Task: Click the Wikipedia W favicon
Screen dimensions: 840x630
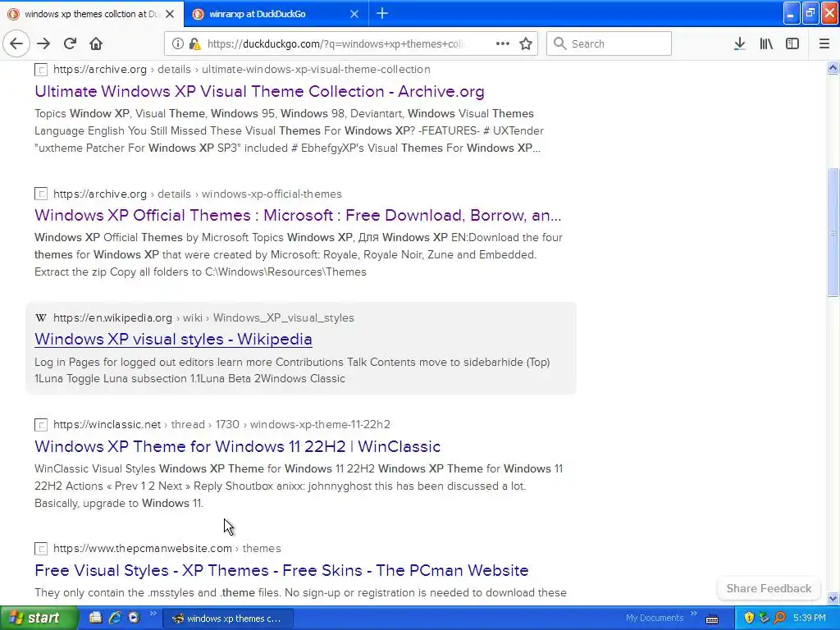Action: [x=41, y=317]
